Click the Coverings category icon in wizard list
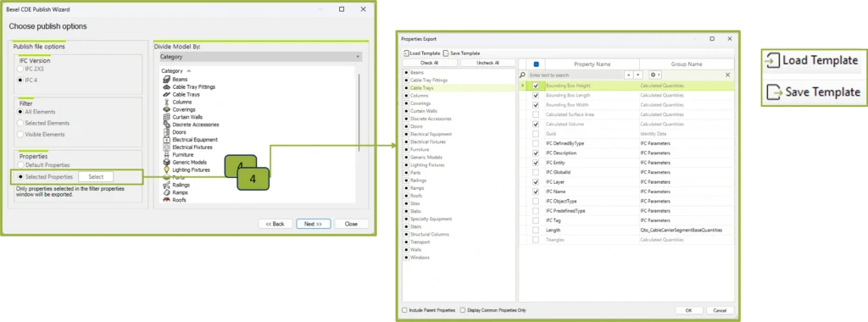This screenshot has width=868, height=322. 167,109
